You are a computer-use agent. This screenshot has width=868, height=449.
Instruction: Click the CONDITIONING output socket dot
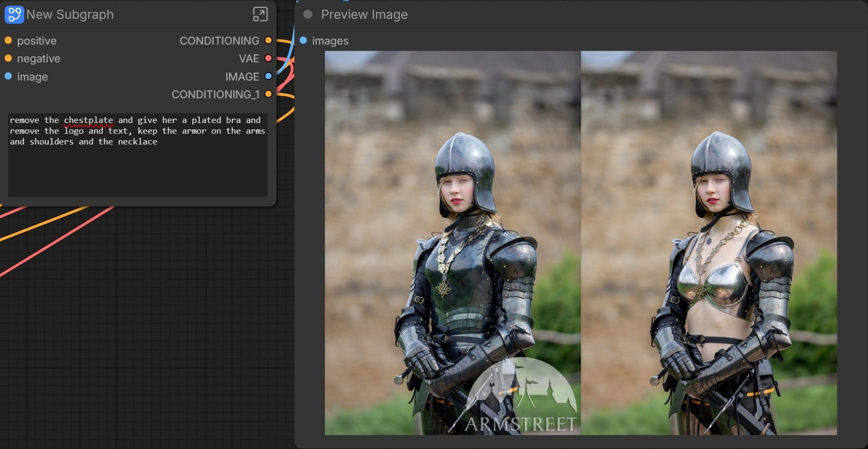click(x=269, y=41)
